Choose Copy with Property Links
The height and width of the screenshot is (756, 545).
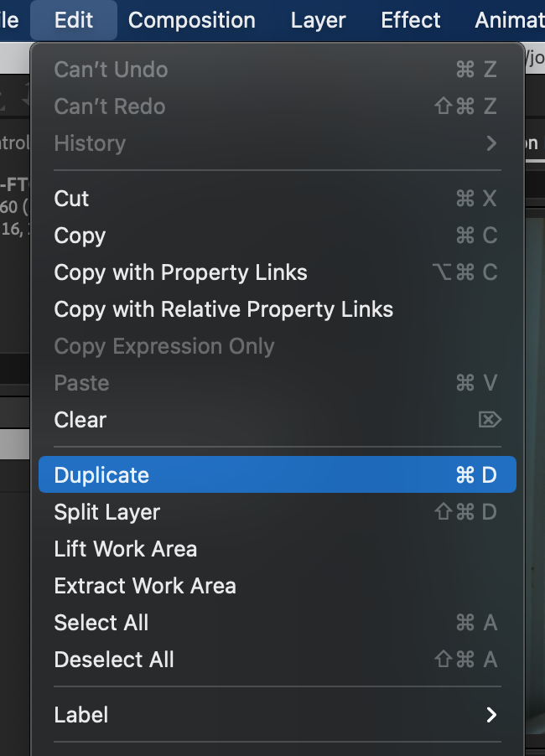point(278,272)
